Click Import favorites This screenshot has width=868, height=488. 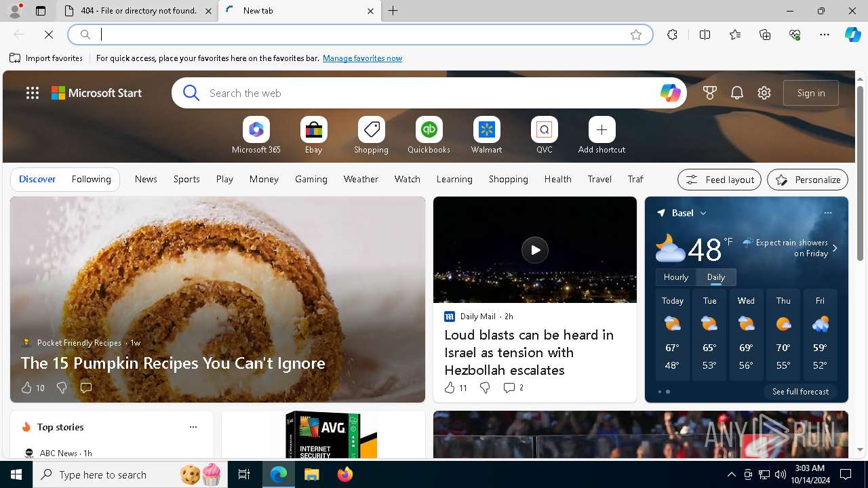(x=46, y=58)
